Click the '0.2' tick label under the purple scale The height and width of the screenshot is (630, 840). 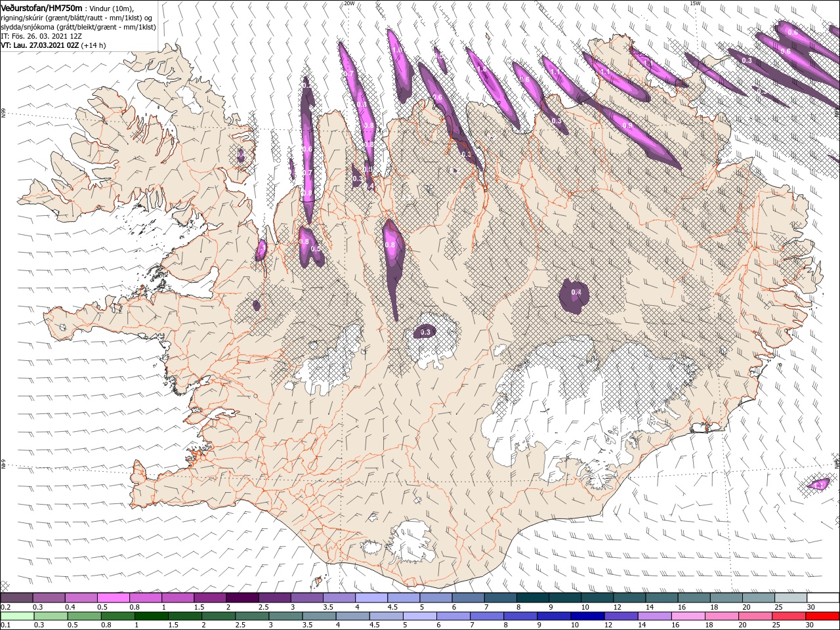coord(7,607)
